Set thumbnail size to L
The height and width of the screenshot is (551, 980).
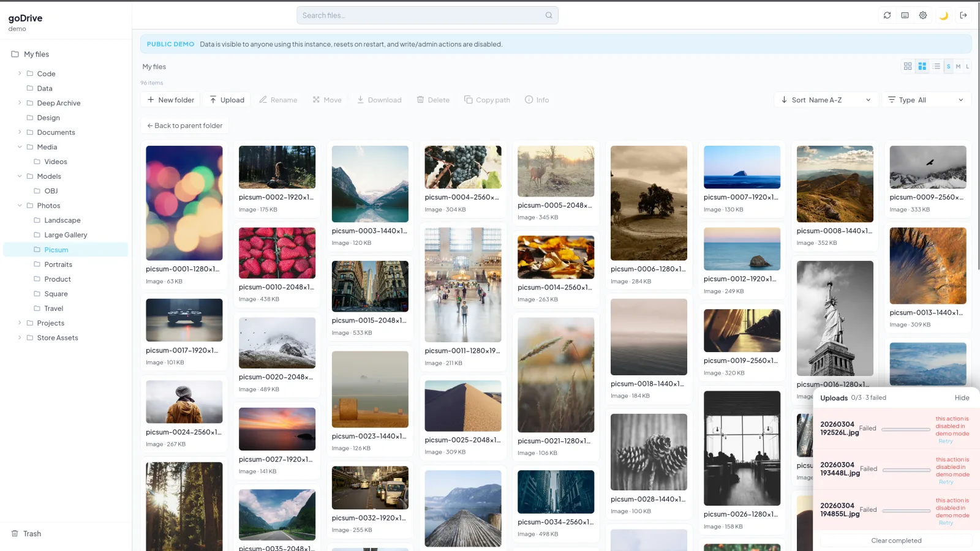[968, 66]
